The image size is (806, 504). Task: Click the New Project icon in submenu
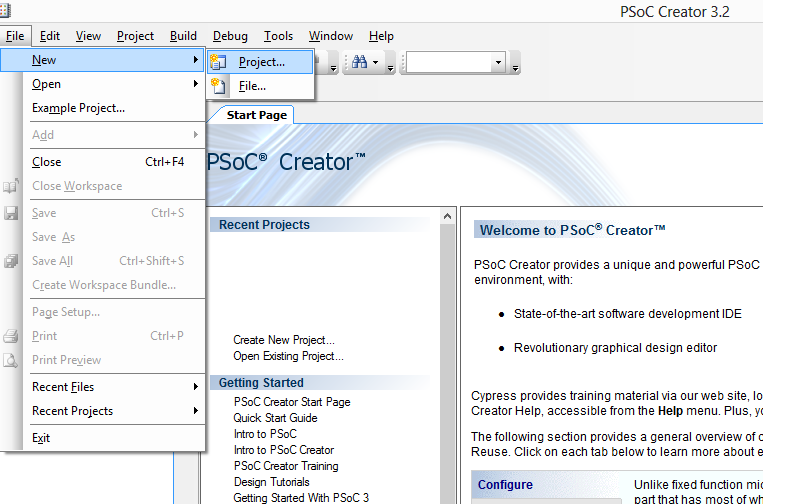pyautogui.click(x=218, y=62)
